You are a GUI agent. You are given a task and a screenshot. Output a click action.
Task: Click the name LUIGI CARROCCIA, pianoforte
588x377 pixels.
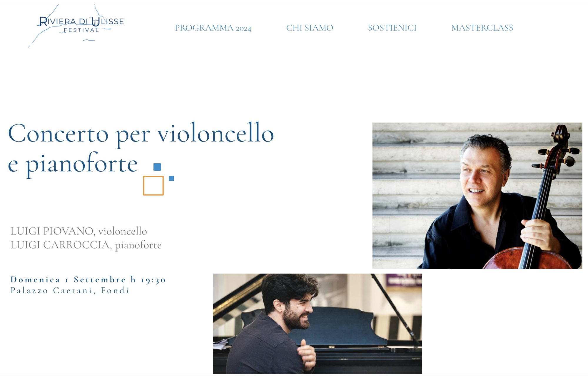86,245
